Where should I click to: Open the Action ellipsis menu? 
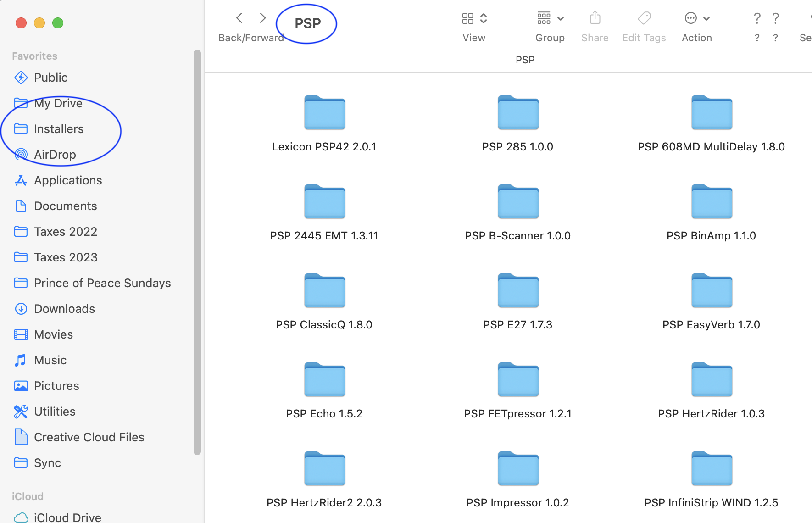(x=697, y=18)
